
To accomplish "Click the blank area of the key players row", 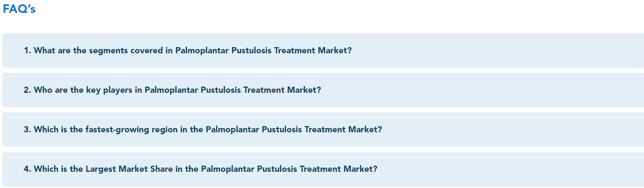I will (x=482, y=90).
